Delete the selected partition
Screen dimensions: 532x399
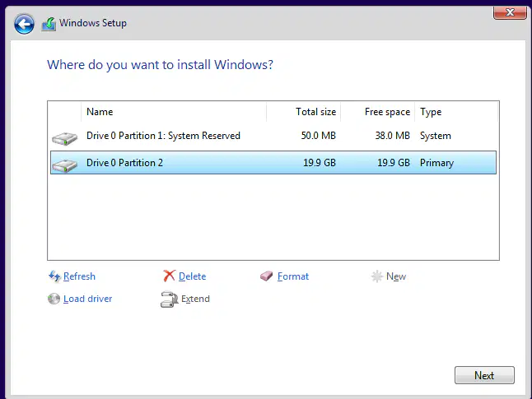click(193, 276)
